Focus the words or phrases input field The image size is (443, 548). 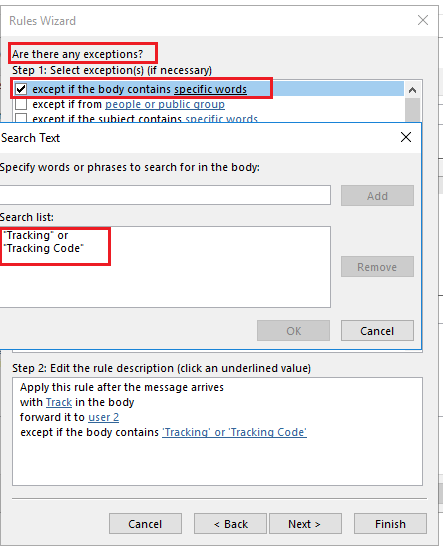point(165,195)
